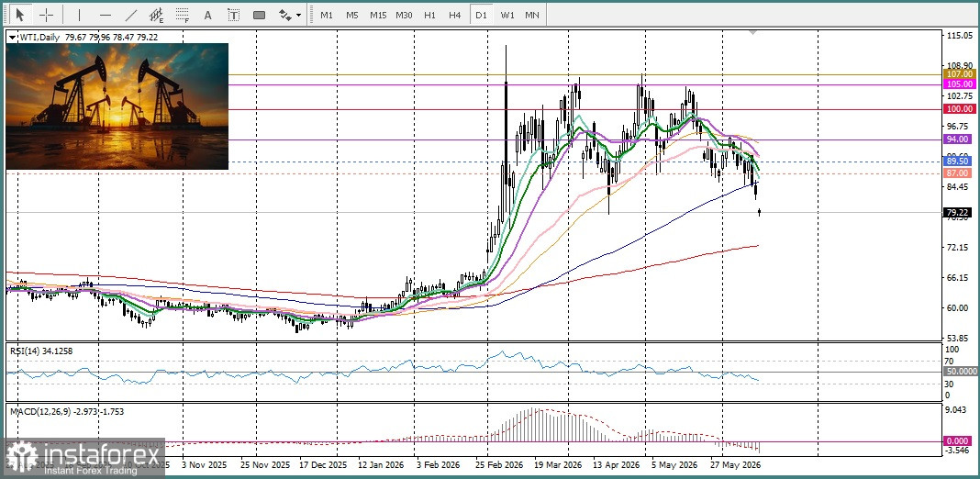Switch to W1 weekly timeframe

tap(507, 15)
